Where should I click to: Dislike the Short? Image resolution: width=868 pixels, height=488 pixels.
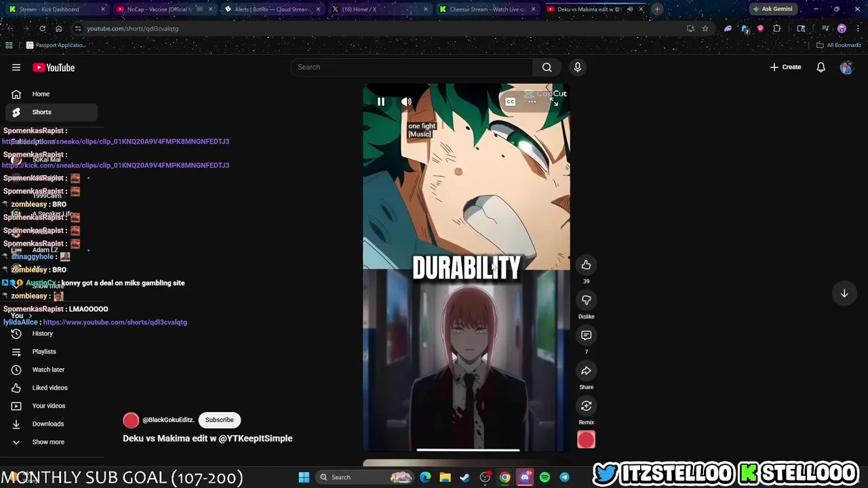pyautogui.click(x=586, y=300)
